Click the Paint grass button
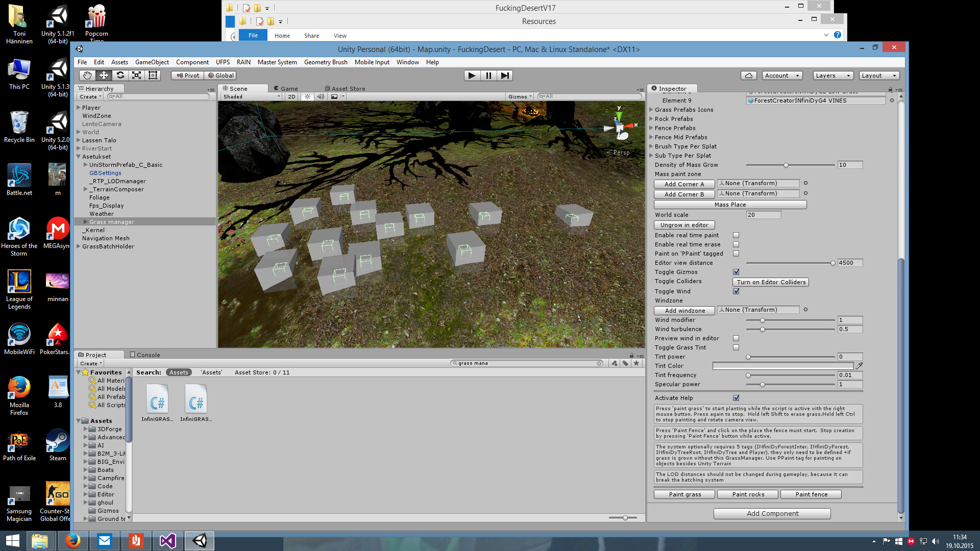The height and width of the screenshot is (551, 980). click(x=684, y=494)
